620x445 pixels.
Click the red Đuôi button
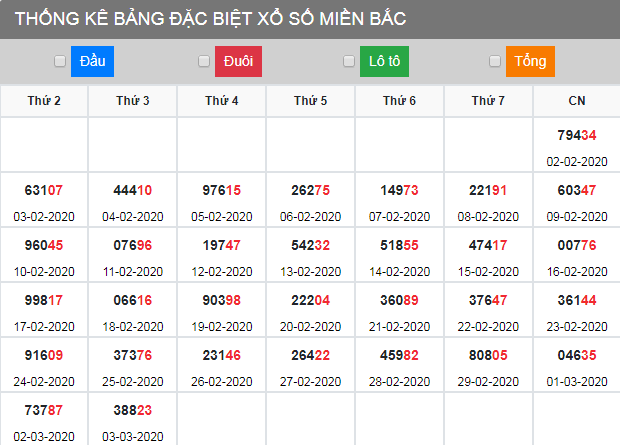click(238, 62)
